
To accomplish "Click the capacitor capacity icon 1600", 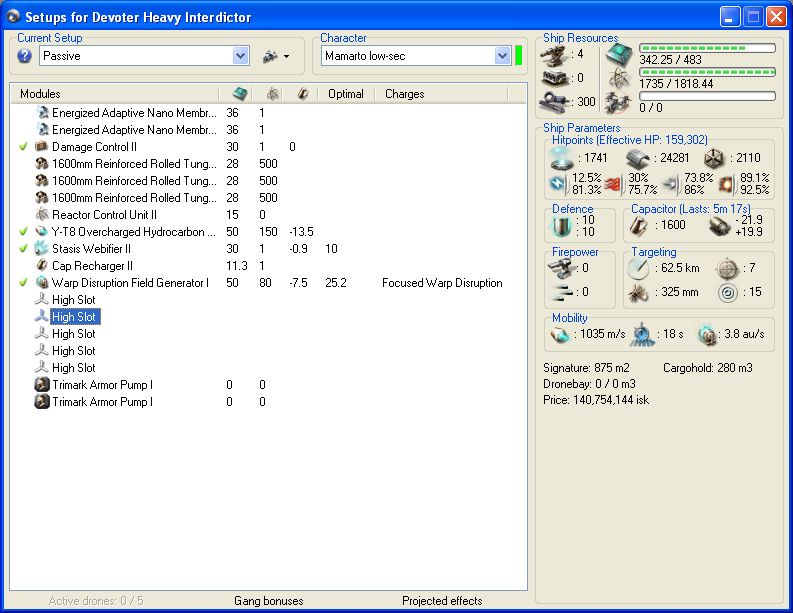I will point(638,226).
